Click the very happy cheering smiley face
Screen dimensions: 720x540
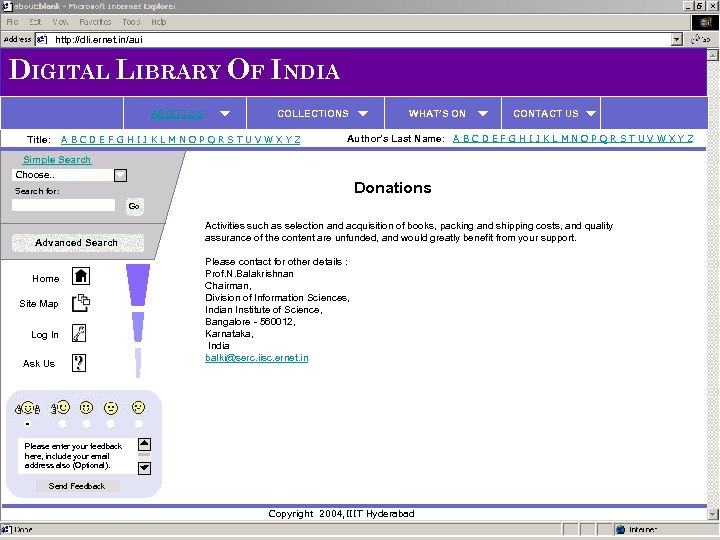(x=28, y=407)
